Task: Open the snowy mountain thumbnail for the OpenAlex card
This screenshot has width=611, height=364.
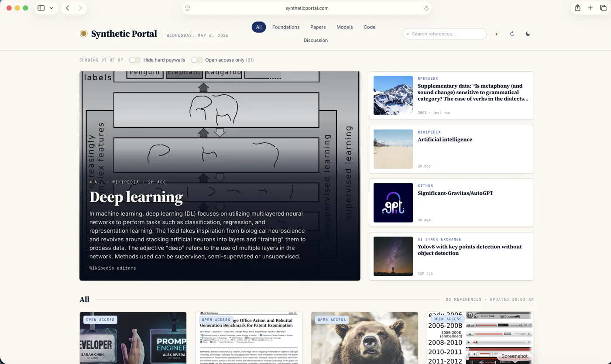Action: point(393,96)
